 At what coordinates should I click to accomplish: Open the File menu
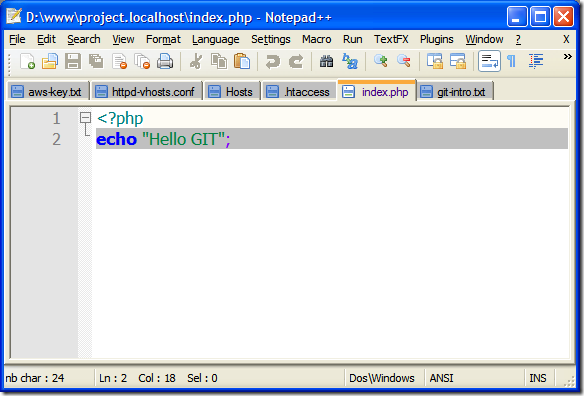[x=17, y=39]
